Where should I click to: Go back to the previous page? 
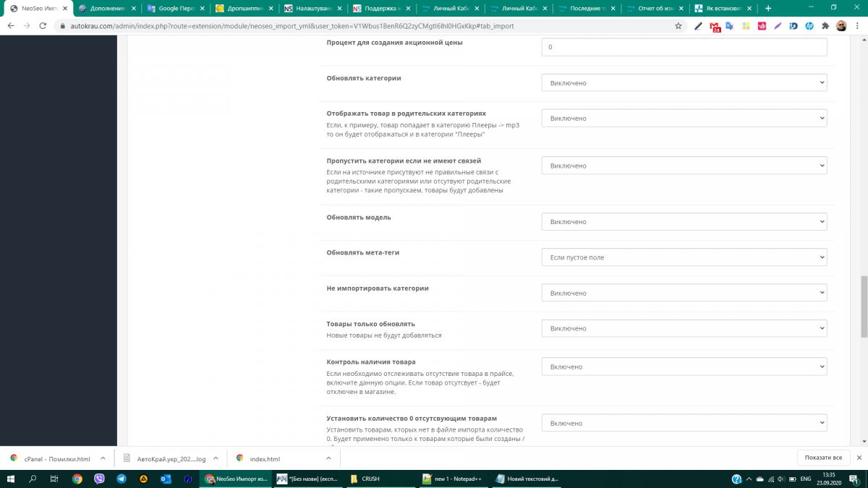tap(10, 25)
